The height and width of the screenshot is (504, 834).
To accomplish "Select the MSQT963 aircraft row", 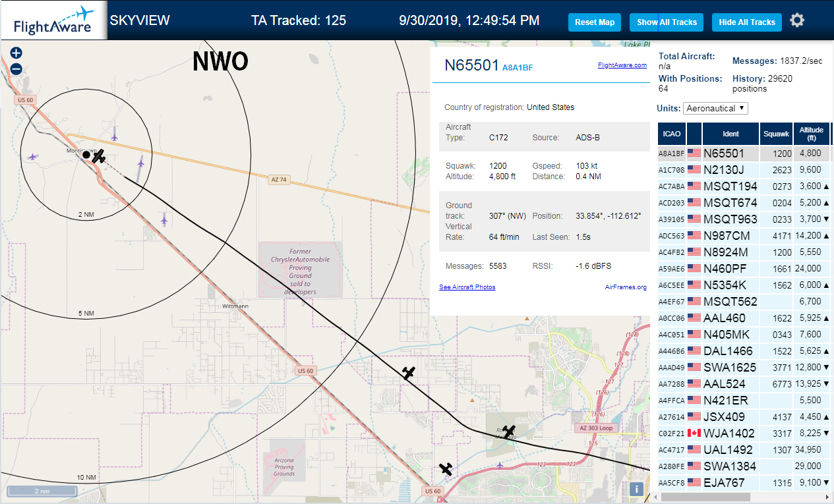I will coord(745,219).
